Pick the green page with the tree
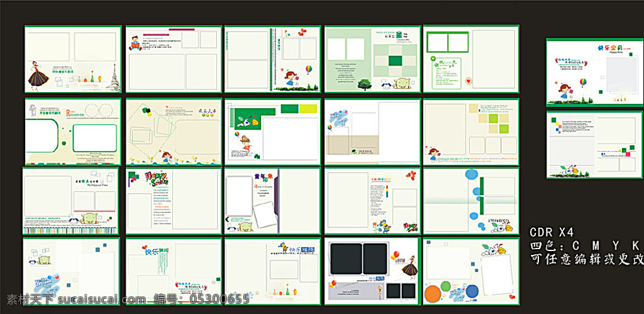 pos(372,59)
